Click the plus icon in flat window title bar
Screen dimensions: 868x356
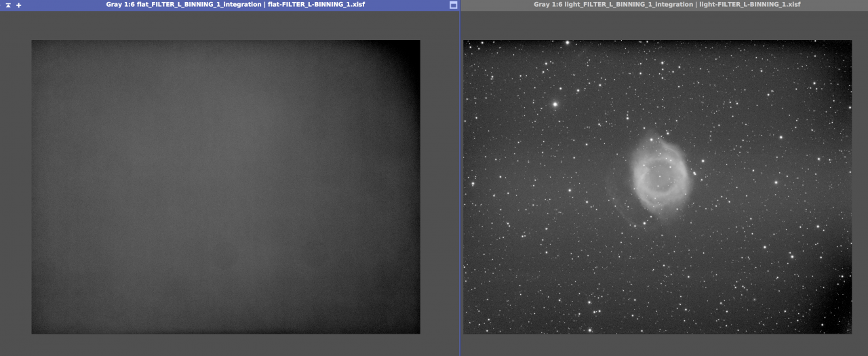pyautogui.click(x=19, y=5)
